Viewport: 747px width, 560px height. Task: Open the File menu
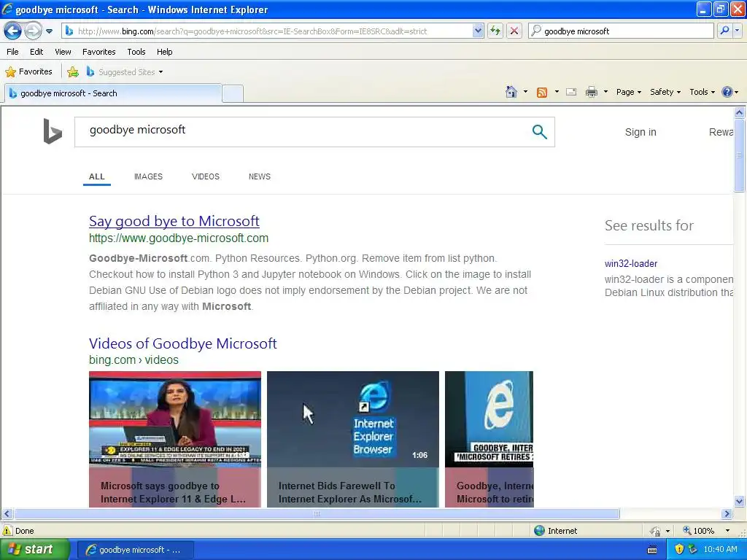click(13, 52)
